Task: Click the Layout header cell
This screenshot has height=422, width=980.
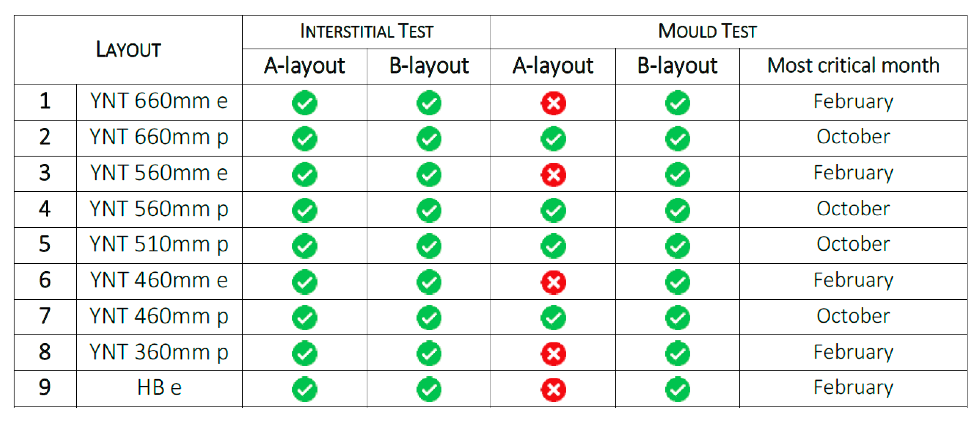Action: [x=128, y=49]
